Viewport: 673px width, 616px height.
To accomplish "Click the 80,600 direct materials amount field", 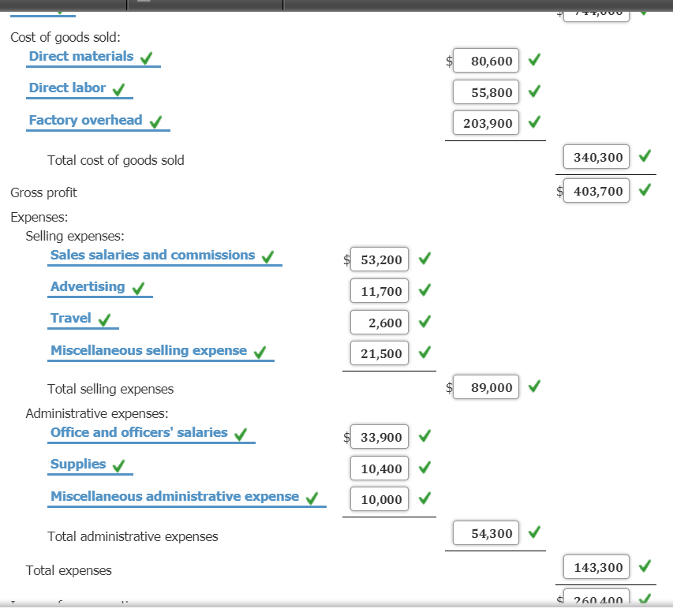I will coord(486,61).
